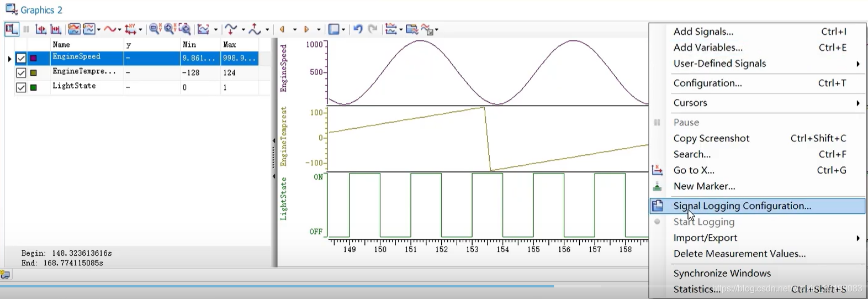Click the green LightState color swatch

tap(34, 87)
